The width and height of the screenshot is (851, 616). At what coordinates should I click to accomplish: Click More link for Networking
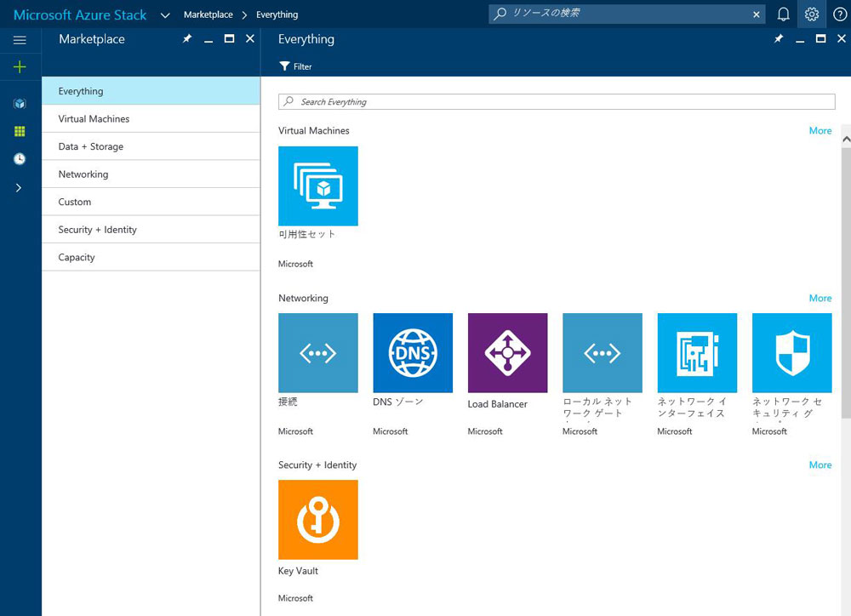[820, 298]
